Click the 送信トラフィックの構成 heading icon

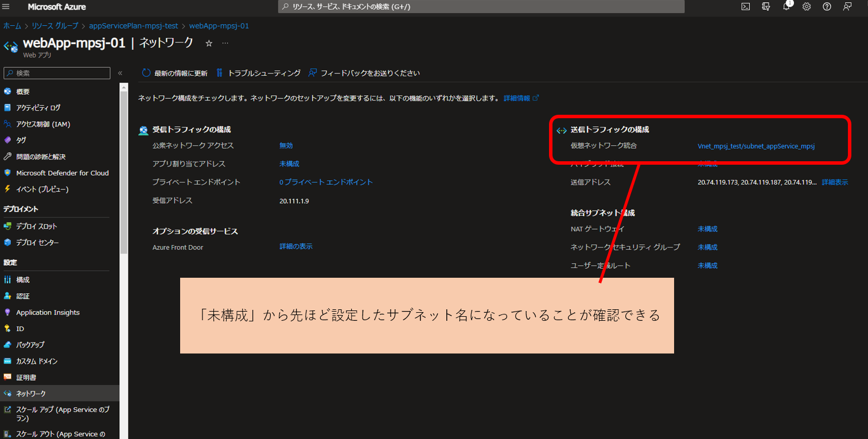[x=562, y=130]
